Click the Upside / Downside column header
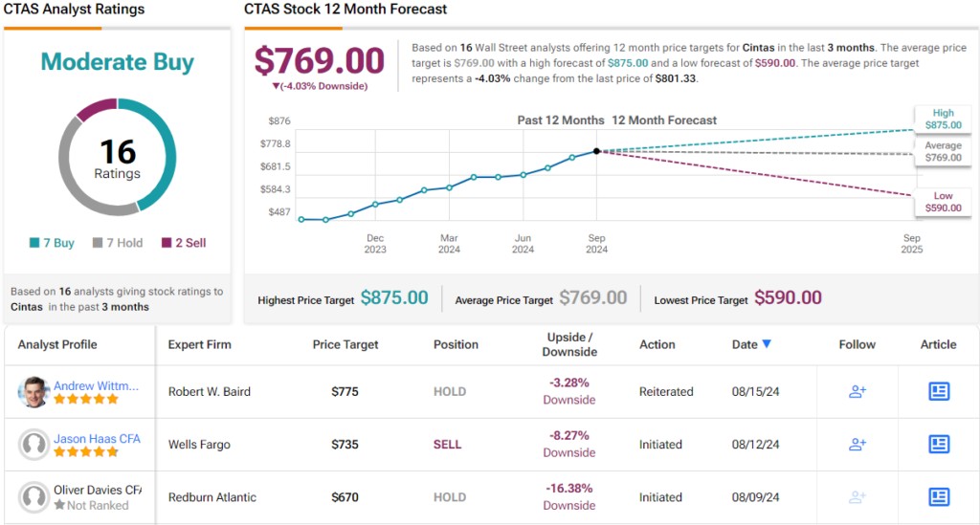The height and width of the screenshot is (525, 980). [569, 344]
